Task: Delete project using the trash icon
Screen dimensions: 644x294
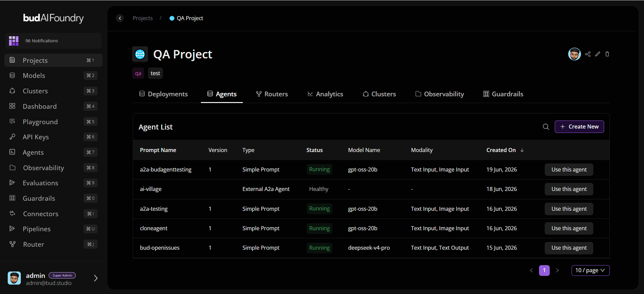Action: (x=607, y=54)
